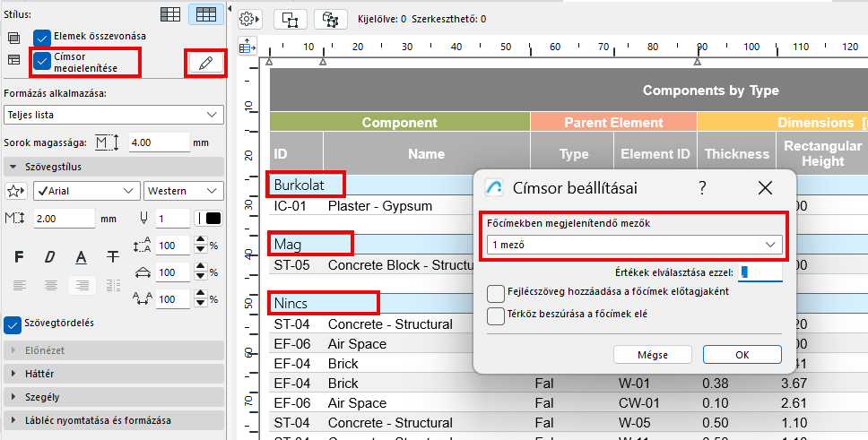Click the Name column header
This screenshot has width=868, height=440.
[426, 154]
